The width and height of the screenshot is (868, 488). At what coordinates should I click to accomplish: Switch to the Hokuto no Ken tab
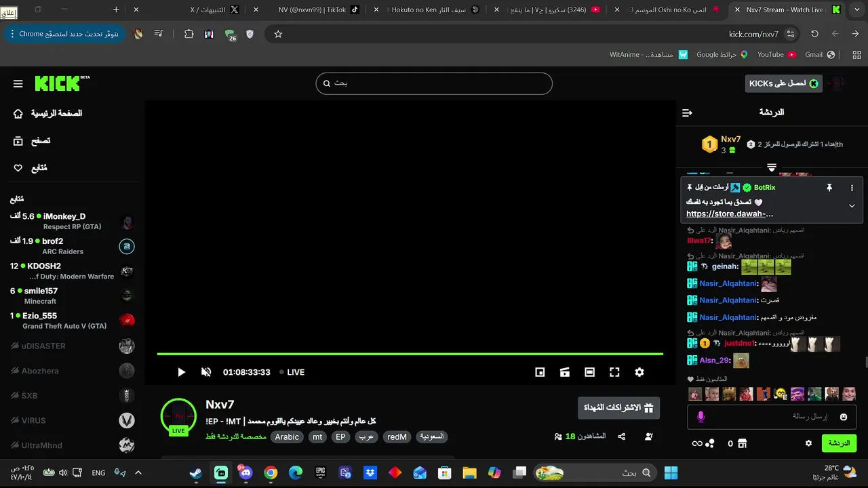point(434,9)
